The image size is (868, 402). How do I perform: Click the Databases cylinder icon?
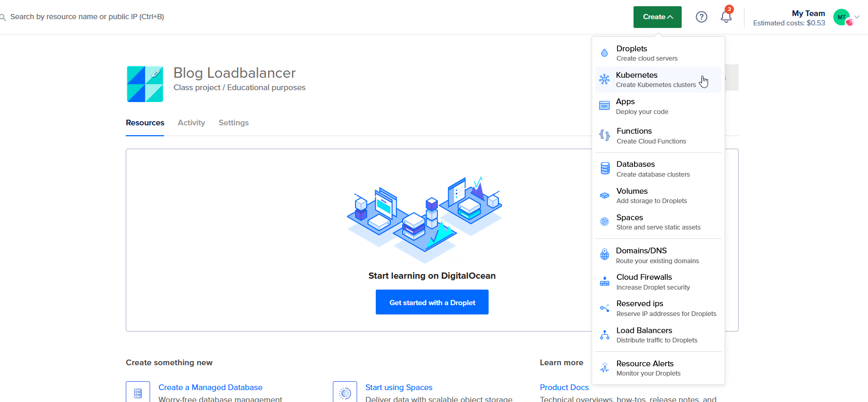(605, 168)
